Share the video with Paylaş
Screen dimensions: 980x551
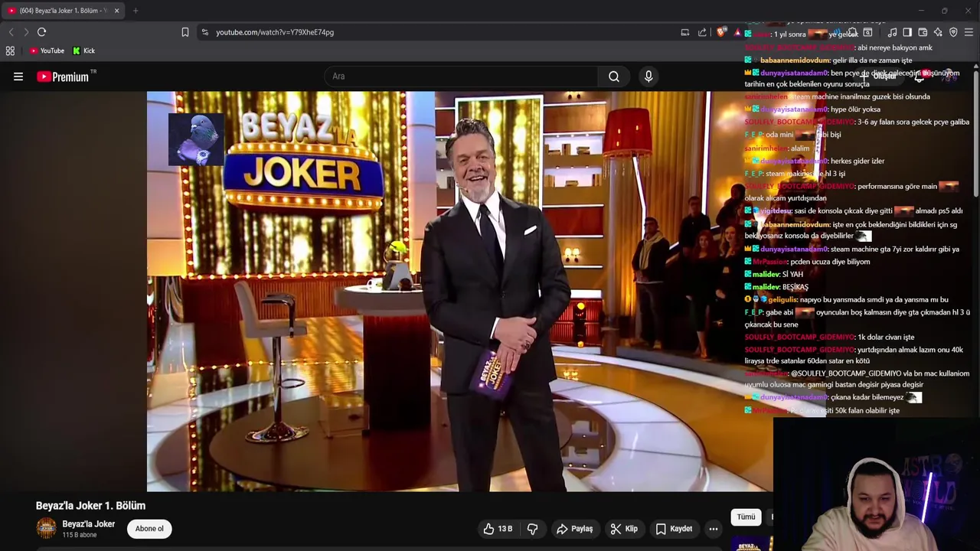coord(574,529)
